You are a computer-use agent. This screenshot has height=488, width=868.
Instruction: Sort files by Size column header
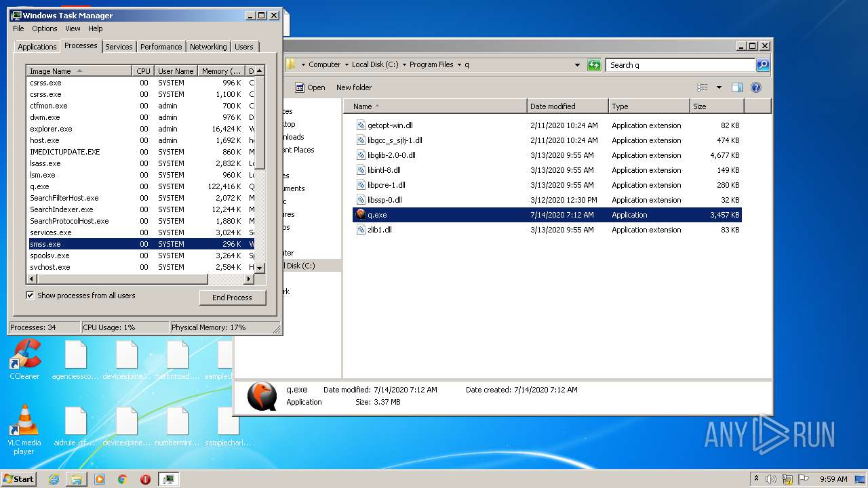tap(717, 106)
